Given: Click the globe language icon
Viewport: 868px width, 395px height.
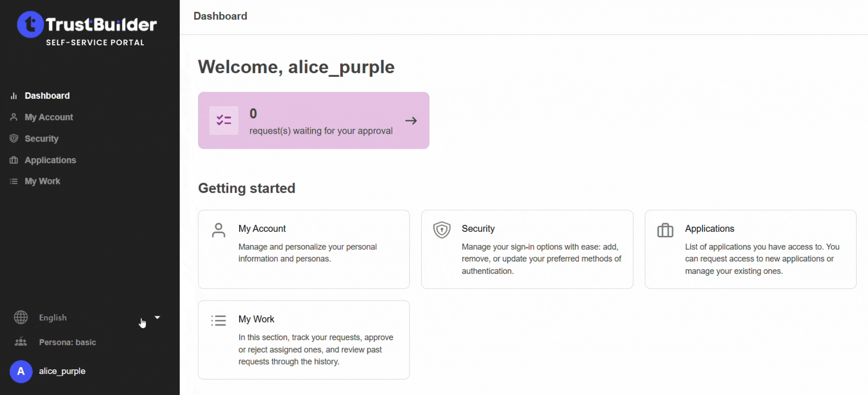Looking at the screenshot, I should (x=21, y=318).
